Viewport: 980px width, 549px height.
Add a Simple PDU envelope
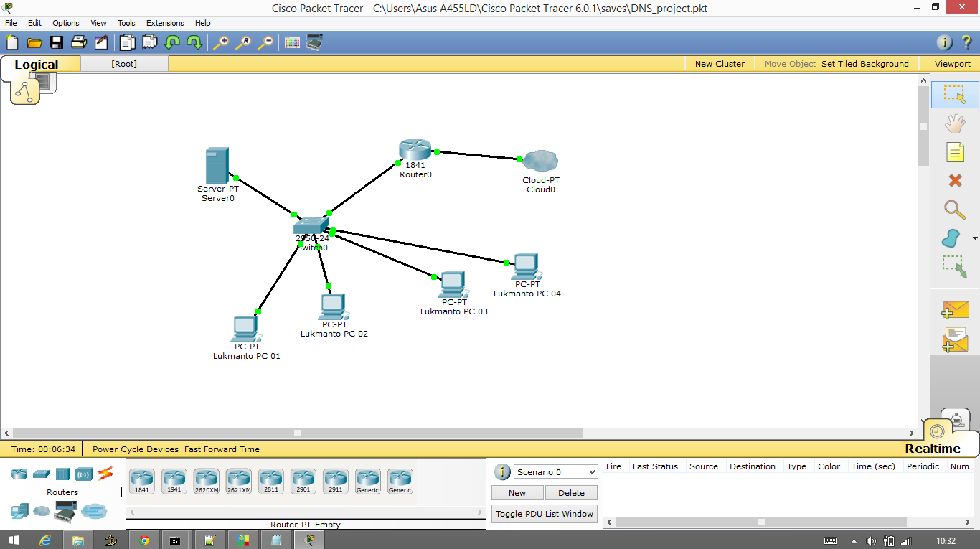tap(955, 309)
